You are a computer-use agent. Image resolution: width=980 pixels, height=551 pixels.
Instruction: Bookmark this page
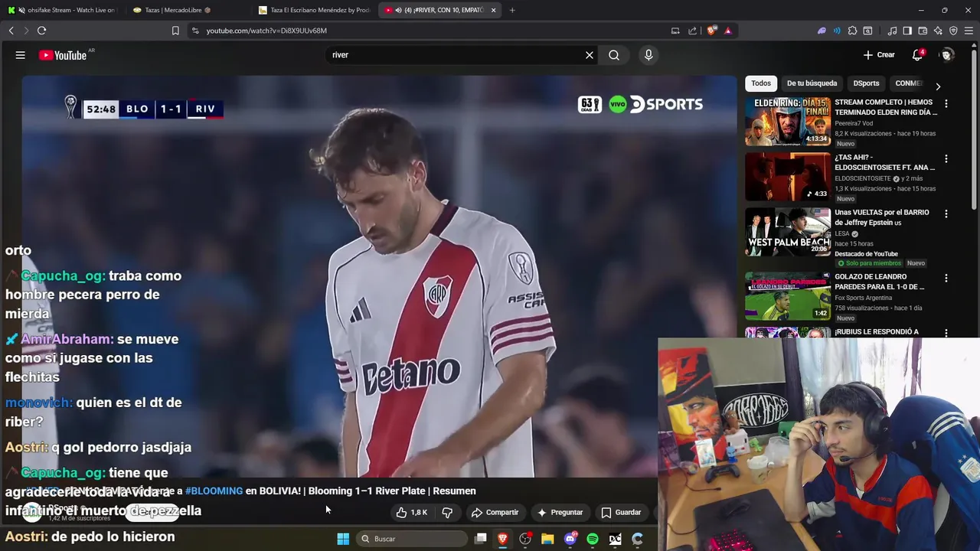pyautogui.click(x=175, y=31)
